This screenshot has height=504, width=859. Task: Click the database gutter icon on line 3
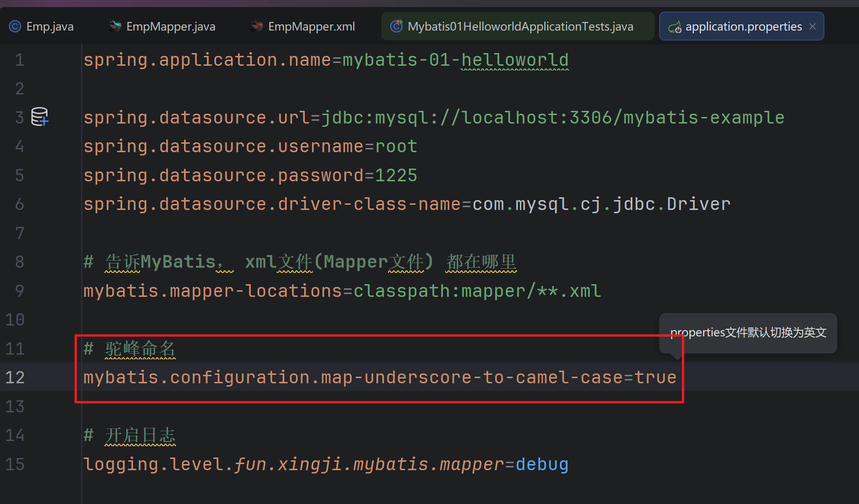39,116
